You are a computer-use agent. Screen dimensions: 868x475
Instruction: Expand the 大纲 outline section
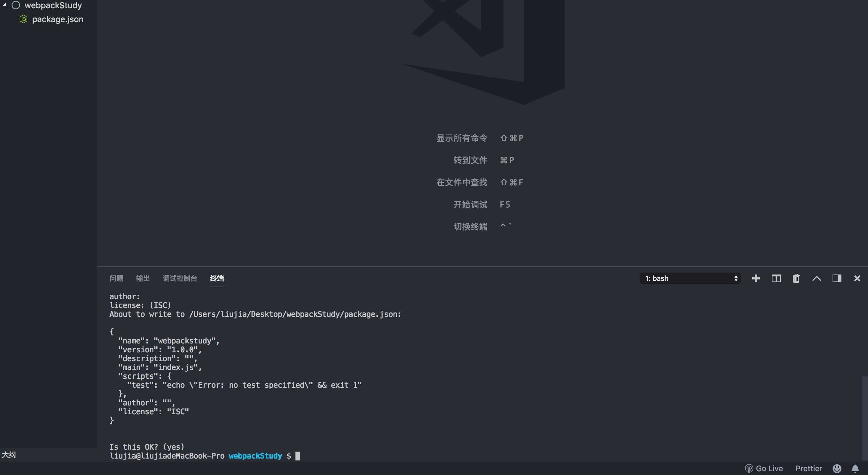tap(48, 455)
